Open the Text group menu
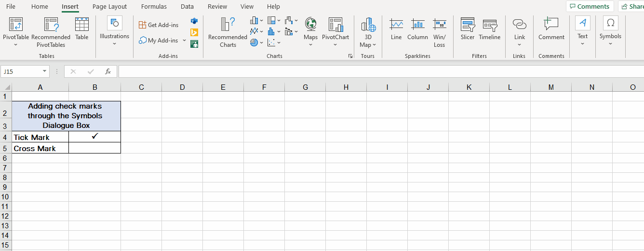This screenshot has width=644, height=251. click(x=583, y=31)
